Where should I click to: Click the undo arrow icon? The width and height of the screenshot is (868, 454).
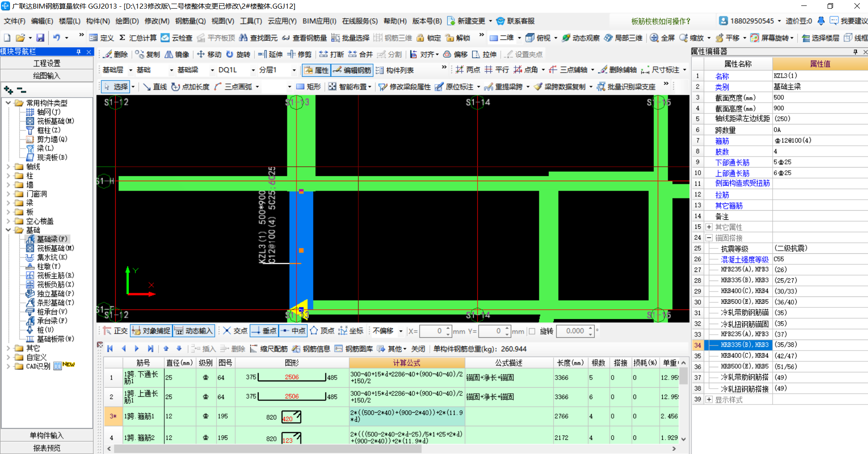point(56,38)
